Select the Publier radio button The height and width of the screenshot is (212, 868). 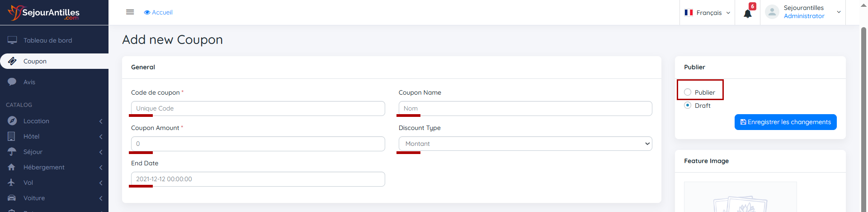tap(688, 92)
